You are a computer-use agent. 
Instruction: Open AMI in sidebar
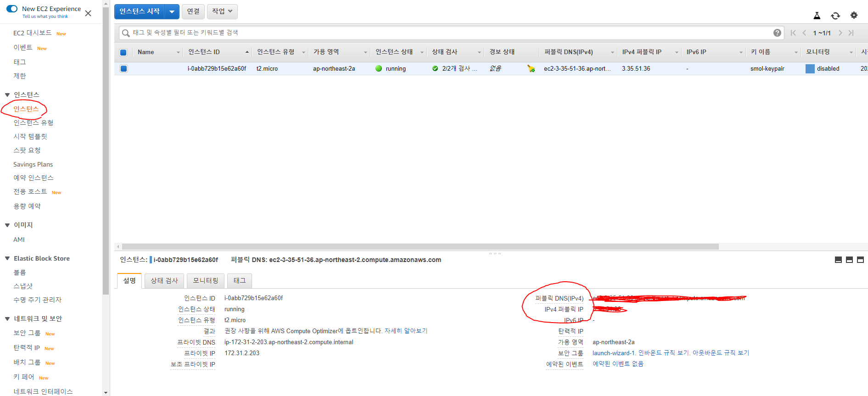click(19, 240)
